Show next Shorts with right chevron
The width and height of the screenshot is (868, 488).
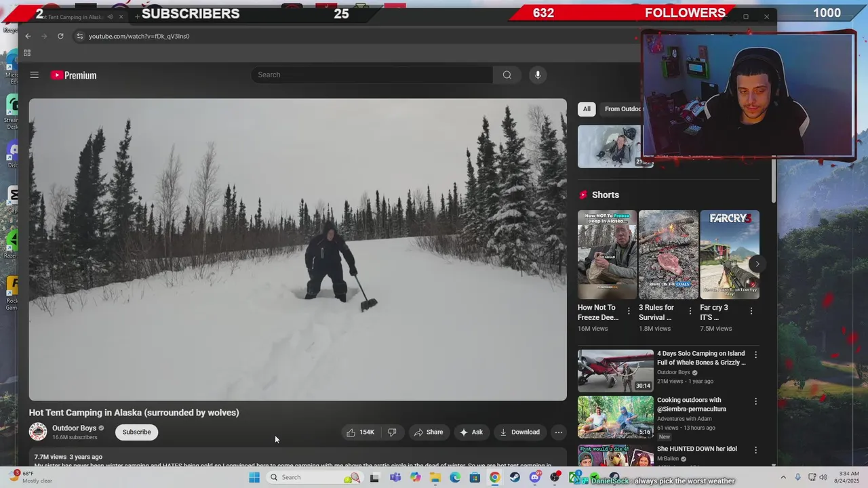pyautogui.click(x=757, y=264)
